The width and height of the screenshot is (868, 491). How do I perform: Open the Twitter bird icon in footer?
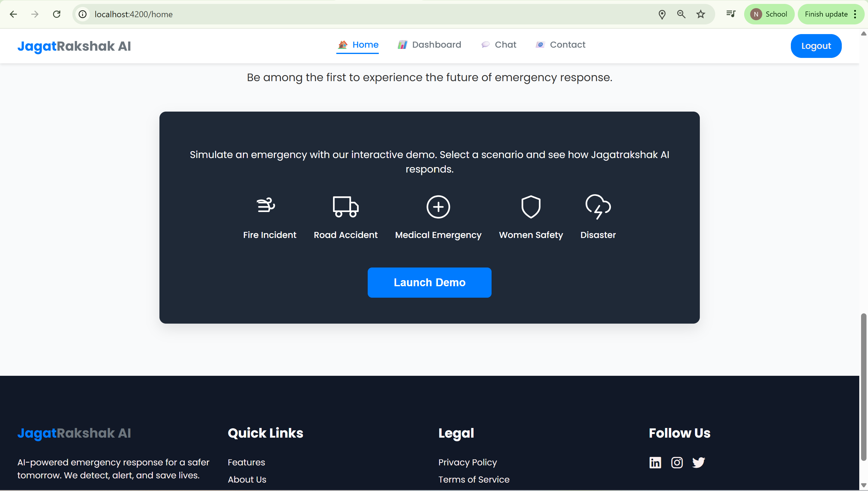click(699, 462)
